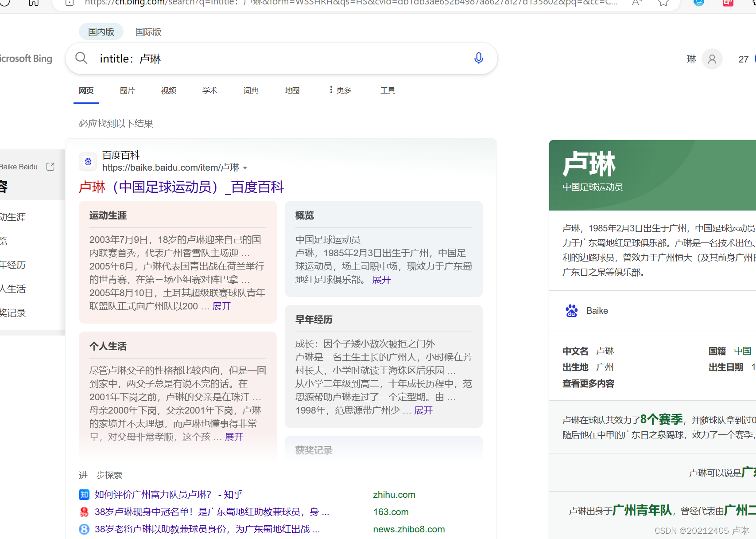Select the 网页 tab
The height and width of the screenshot is (539, 756).
(x=86, y=90)
